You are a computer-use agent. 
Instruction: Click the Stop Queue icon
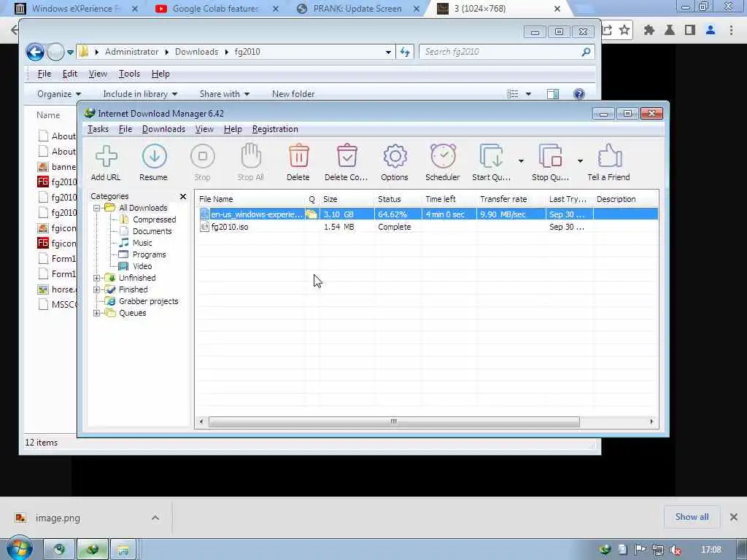[x=550, y=163]
